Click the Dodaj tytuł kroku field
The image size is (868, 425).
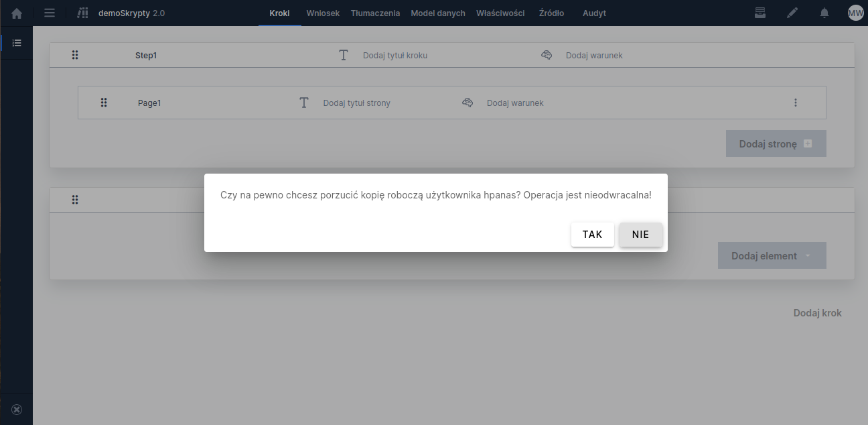click(x=394, y=56)
